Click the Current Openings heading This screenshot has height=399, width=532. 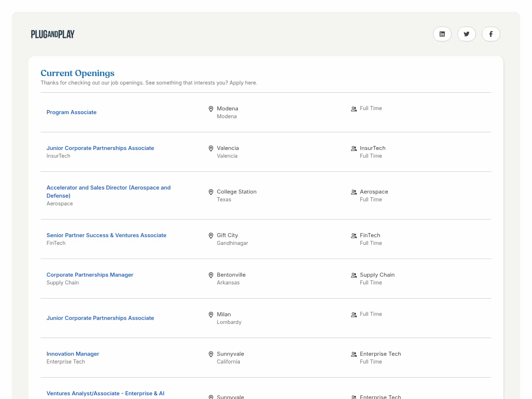click(78, 73)
